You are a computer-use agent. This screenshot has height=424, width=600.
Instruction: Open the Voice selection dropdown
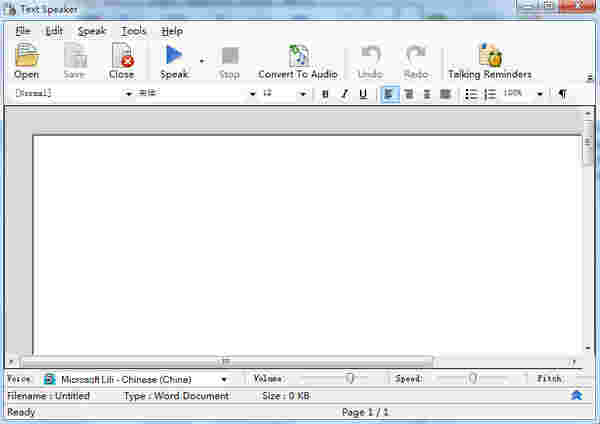tap(224, 380)
